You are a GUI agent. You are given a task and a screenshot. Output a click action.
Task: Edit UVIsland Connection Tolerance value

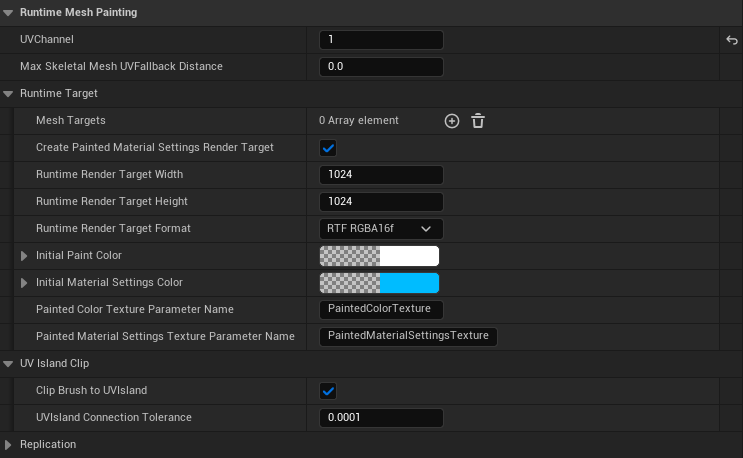pyautogui.click(x=381, y=418)
